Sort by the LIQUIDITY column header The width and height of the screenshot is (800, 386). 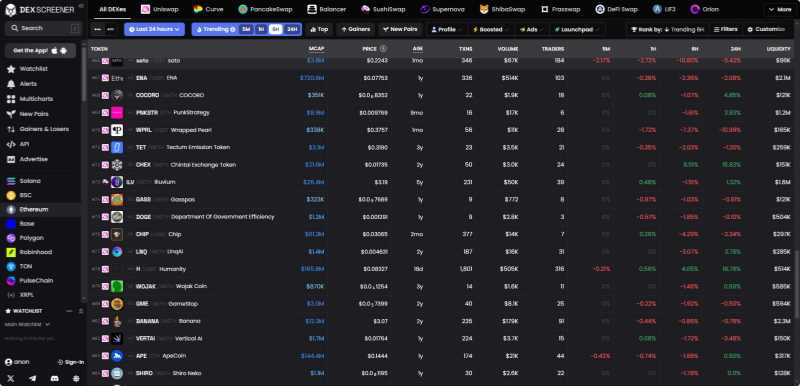pos(779,49)
